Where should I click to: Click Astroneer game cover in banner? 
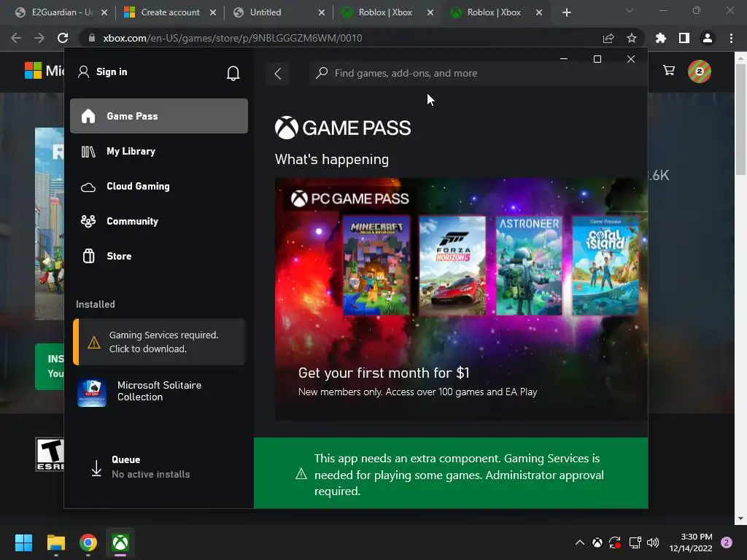click(529, 265)
